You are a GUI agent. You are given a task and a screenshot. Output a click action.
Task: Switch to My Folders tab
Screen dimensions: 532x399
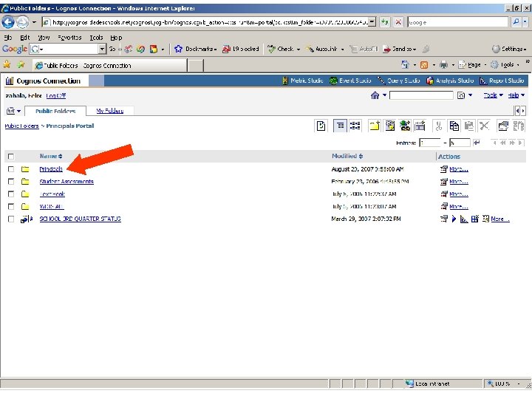tap(109, 111)
